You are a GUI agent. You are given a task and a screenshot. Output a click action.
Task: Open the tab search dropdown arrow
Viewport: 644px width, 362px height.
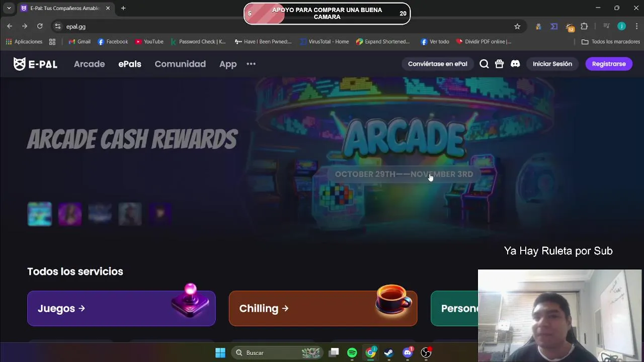click(x=9, y=8)
